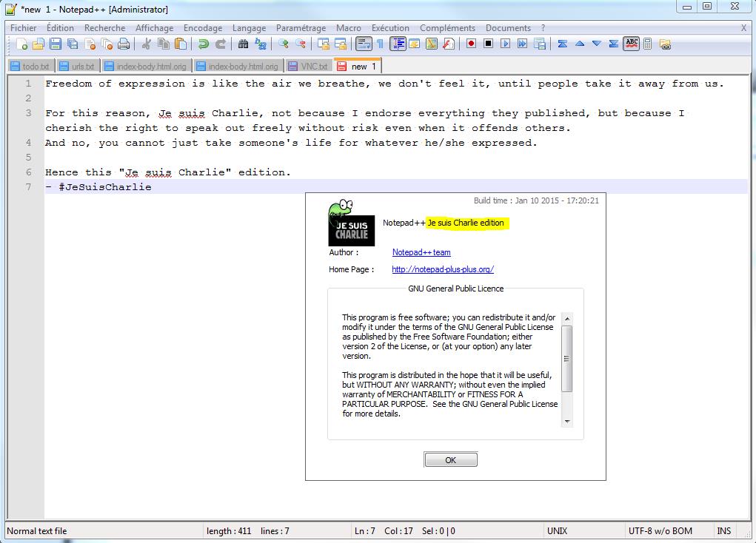Open the Encodage menu
Viewport: 756px width, 543px height.
[203, 28]
